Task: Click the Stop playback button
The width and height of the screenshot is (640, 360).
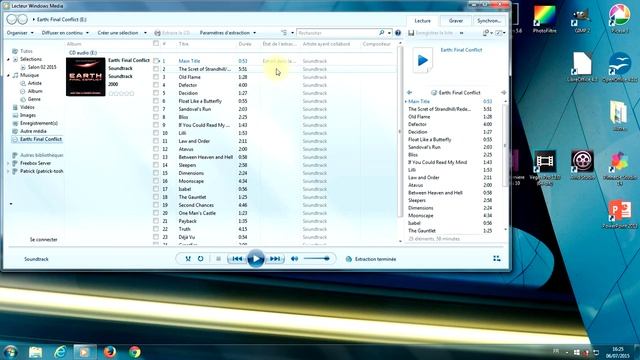Action: click(x=218, y=259)
